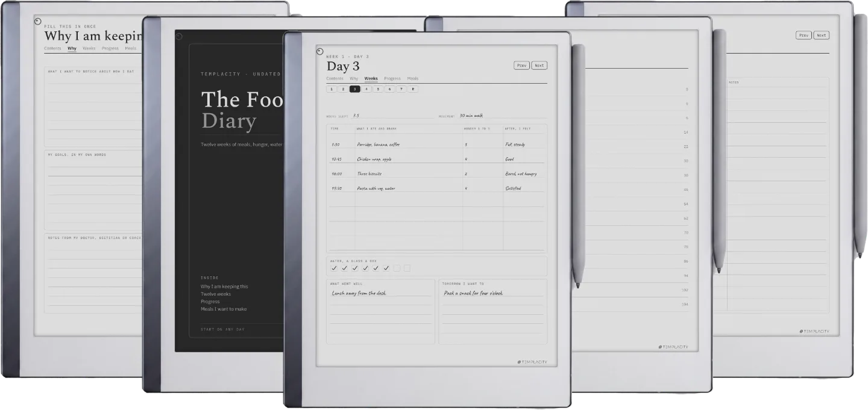Click Prev on the Day 3 page
Viewport: 868px width, 410px height.
[x=522, y=65]
